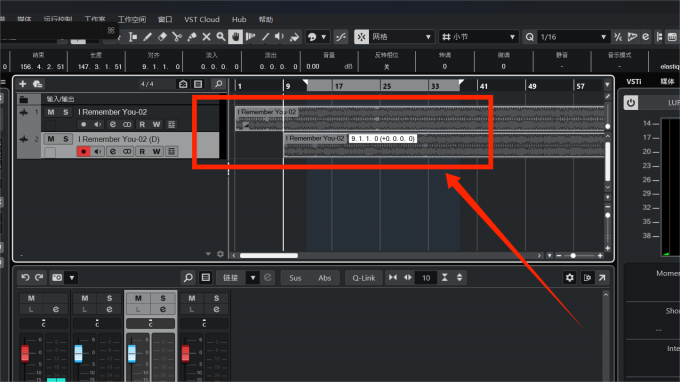Click the MixConsole channel search magnifier

188,278
